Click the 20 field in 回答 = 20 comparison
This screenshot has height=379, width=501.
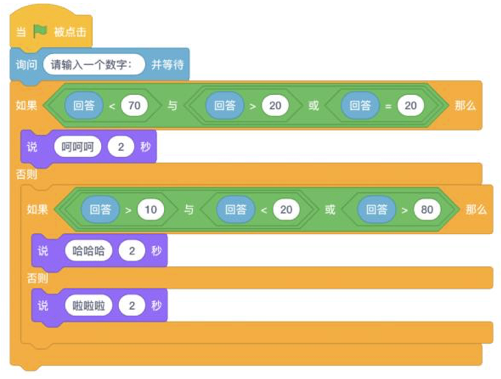[x=411, y=106]
